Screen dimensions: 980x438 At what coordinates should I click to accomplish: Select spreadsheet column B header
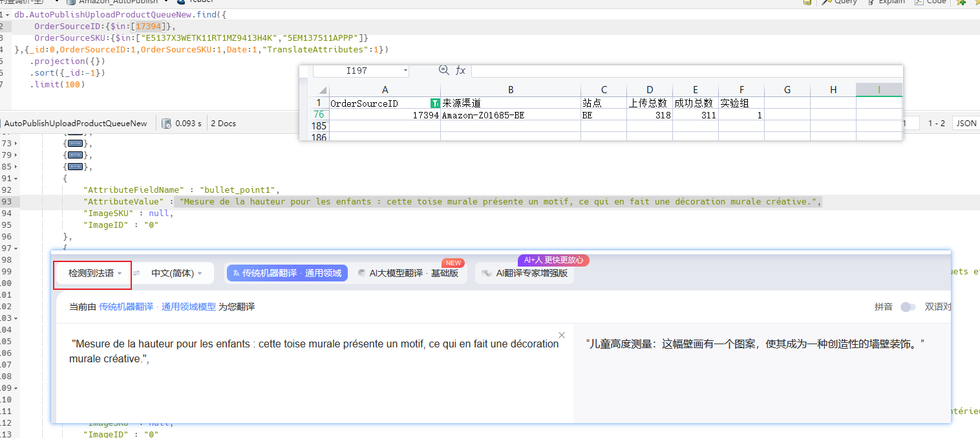coord(511,90)
